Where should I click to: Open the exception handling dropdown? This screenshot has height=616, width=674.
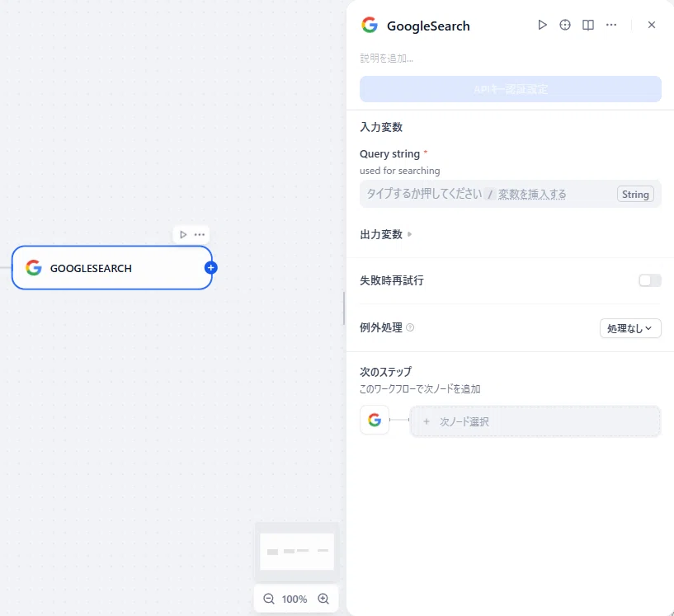pos(630,328)
